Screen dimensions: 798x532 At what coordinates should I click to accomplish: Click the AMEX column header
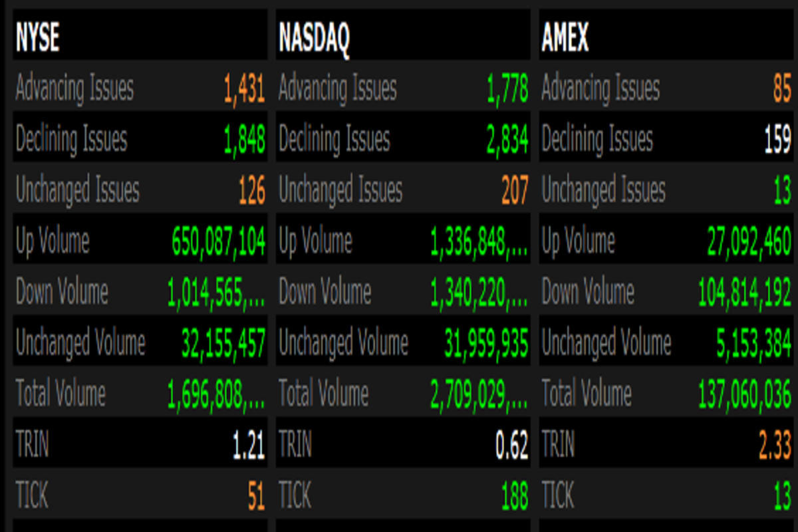[x=565, y=39]
